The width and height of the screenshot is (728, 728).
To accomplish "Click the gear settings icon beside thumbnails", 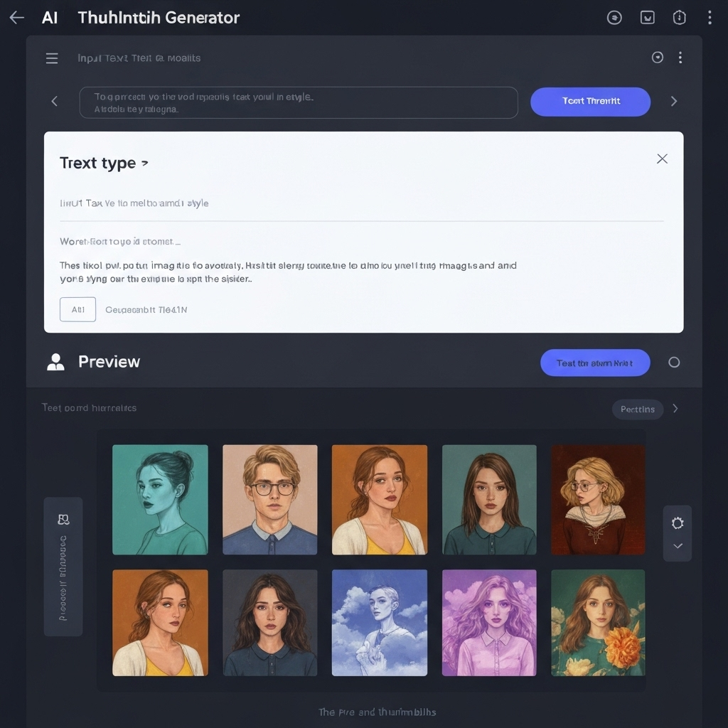I will point(678,523).
